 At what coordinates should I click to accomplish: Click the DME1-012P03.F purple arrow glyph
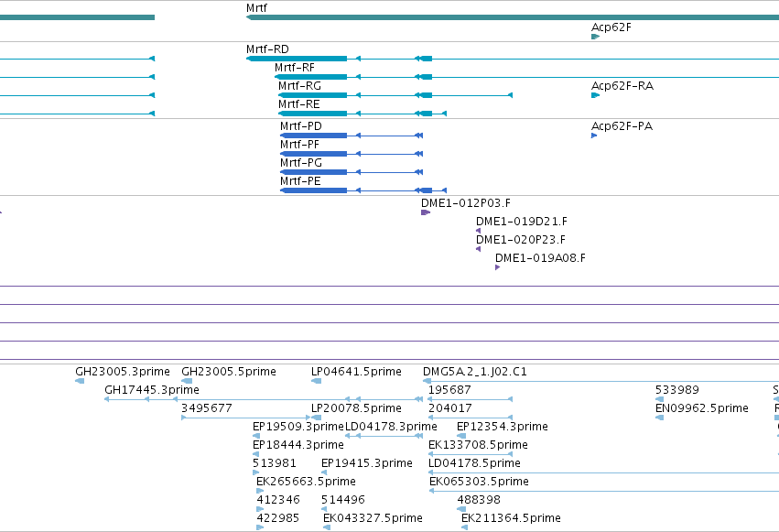(x=426, y=212)
